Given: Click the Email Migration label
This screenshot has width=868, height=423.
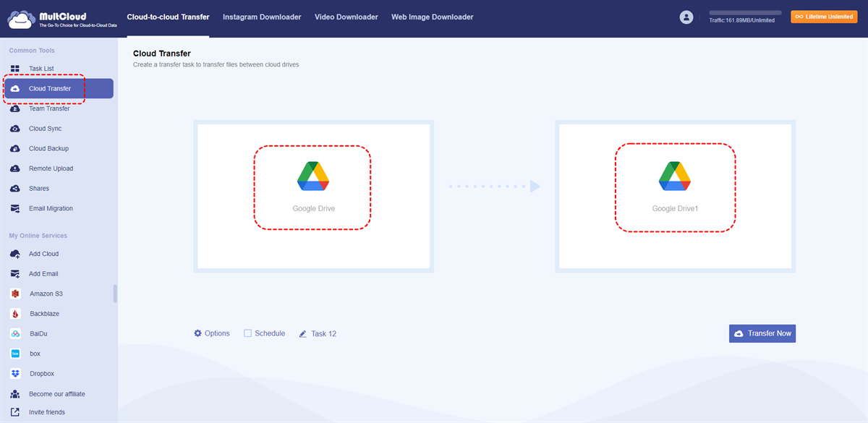Looking at the screenshot, I should click(51, 208).
